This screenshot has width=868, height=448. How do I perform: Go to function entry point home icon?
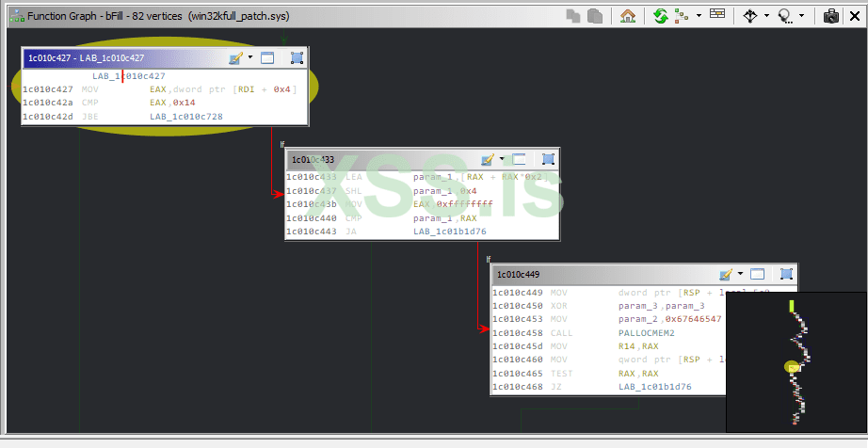(x=628, y=16)
